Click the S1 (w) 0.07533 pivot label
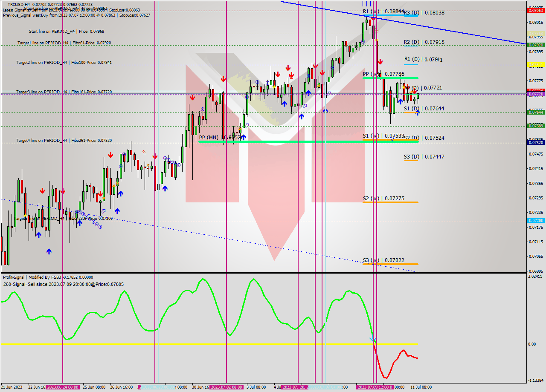 (x=383, y=136)
